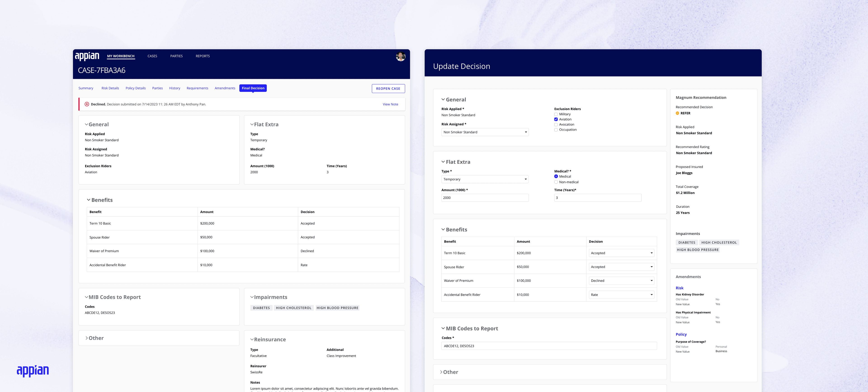868x392 pixels.
Task: Open the Risk Assigned dropdown
Action: [485, 132]
